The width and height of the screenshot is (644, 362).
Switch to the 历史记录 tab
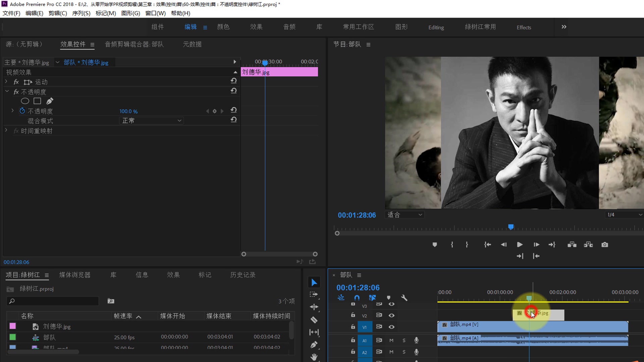coord(243,275)
